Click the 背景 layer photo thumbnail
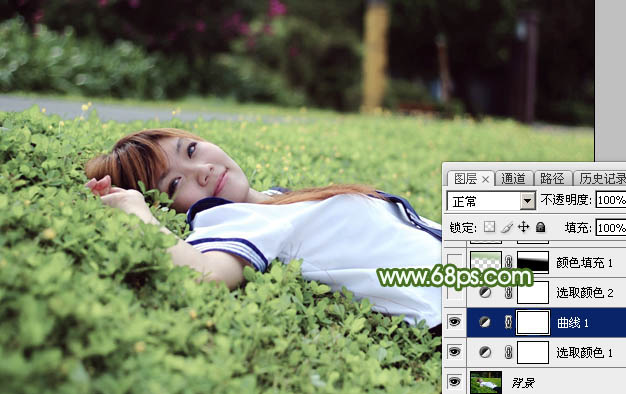 click(486, 382)
